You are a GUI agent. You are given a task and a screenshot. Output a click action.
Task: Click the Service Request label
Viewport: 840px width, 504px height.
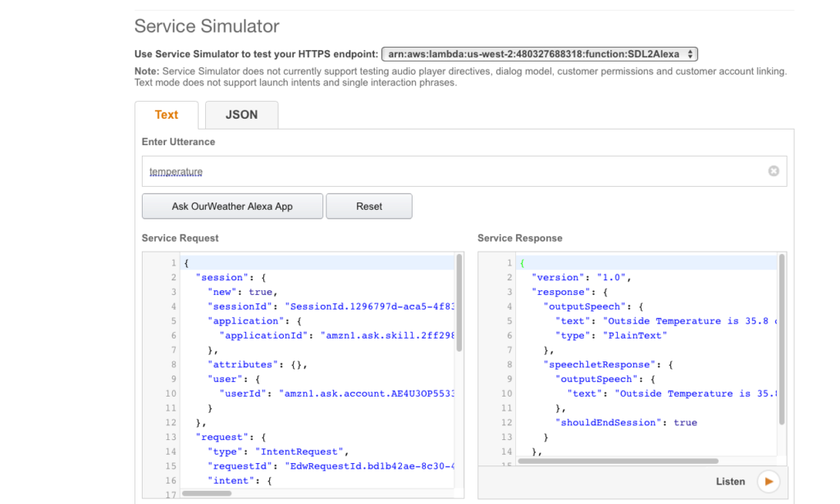pos(180,238)
